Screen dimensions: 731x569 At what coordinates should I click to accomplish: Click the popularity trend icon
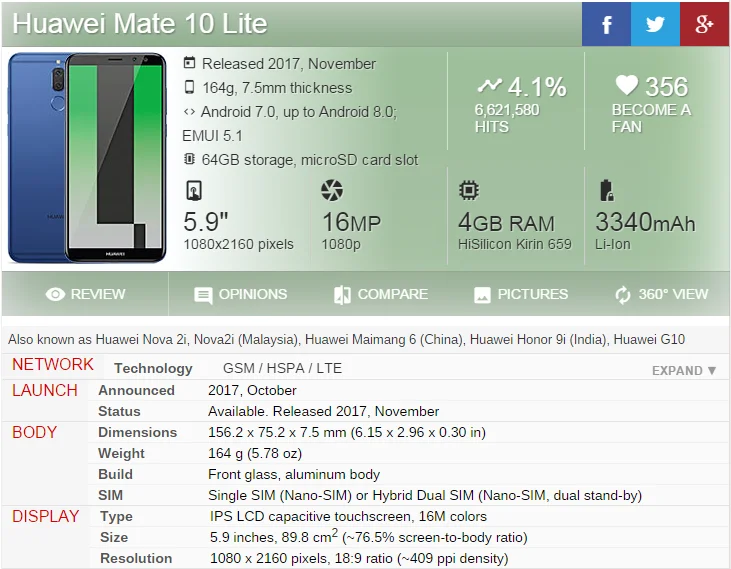[x=490, y=85]
